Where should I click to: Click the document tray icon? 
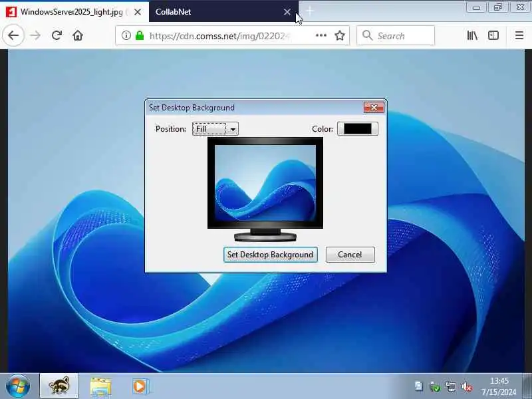click(x=419, y=386)
